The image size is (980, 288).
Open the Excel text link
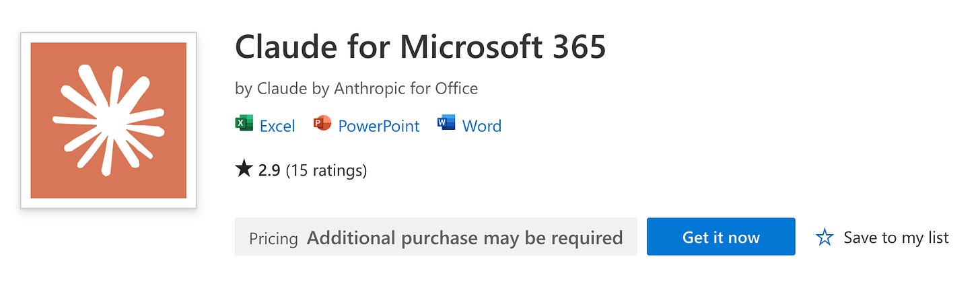277,126
